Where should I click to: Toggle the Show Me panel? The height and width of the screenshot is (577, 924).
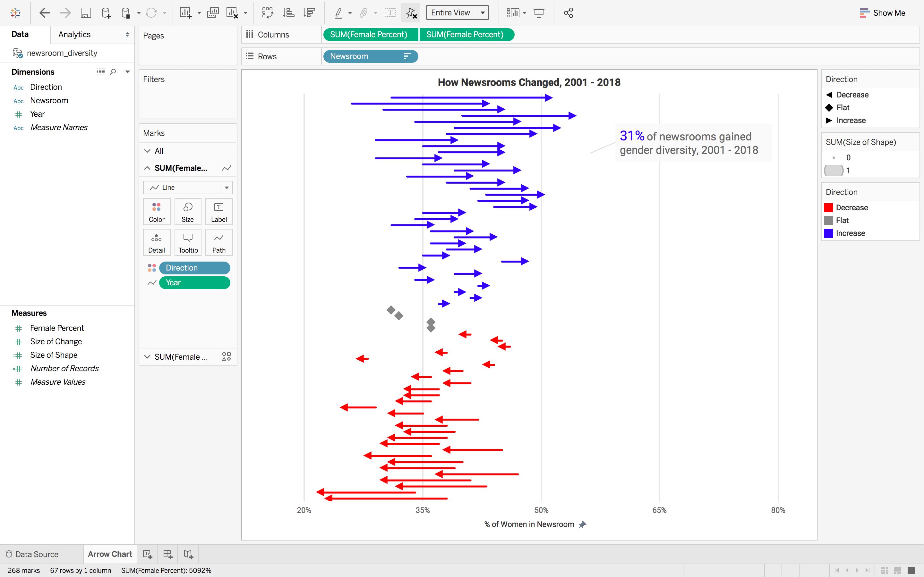tap(882, 13)
